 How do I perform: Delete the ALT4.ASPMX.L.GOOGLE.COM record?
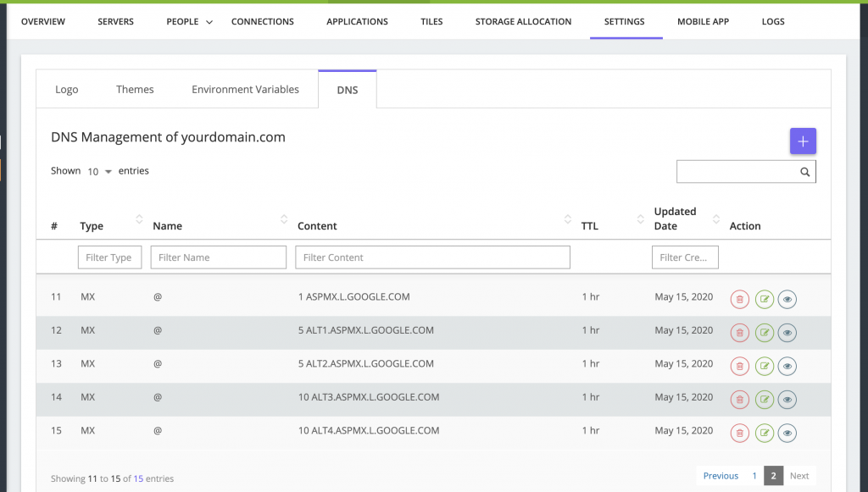click(740, 433)
